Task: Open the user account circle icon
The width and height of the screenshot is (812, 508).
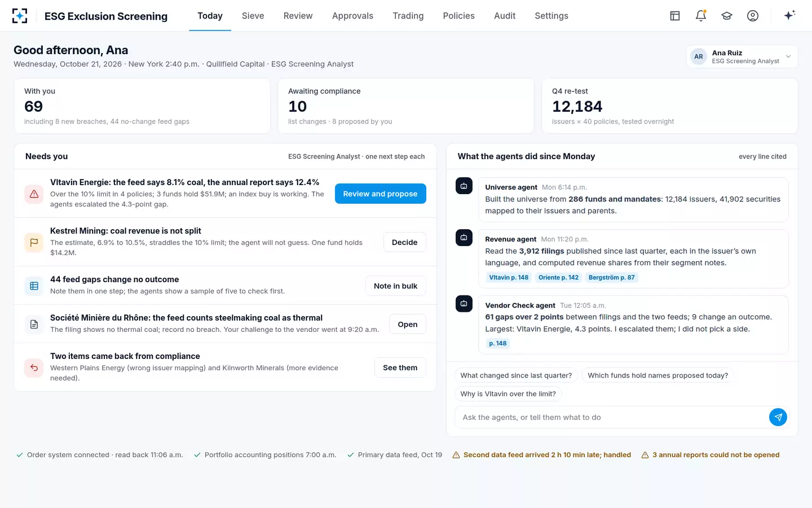Action: pos(753,16)
